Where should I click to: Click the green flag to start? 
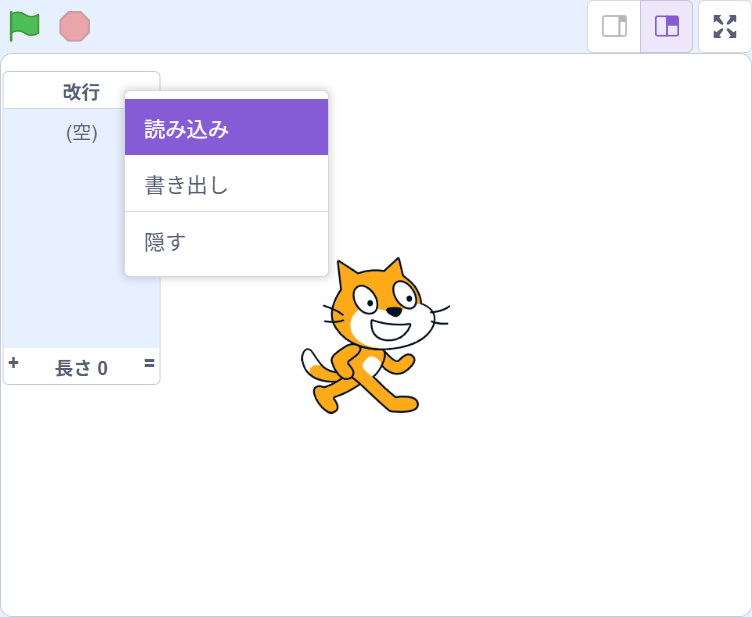[24, 26]
